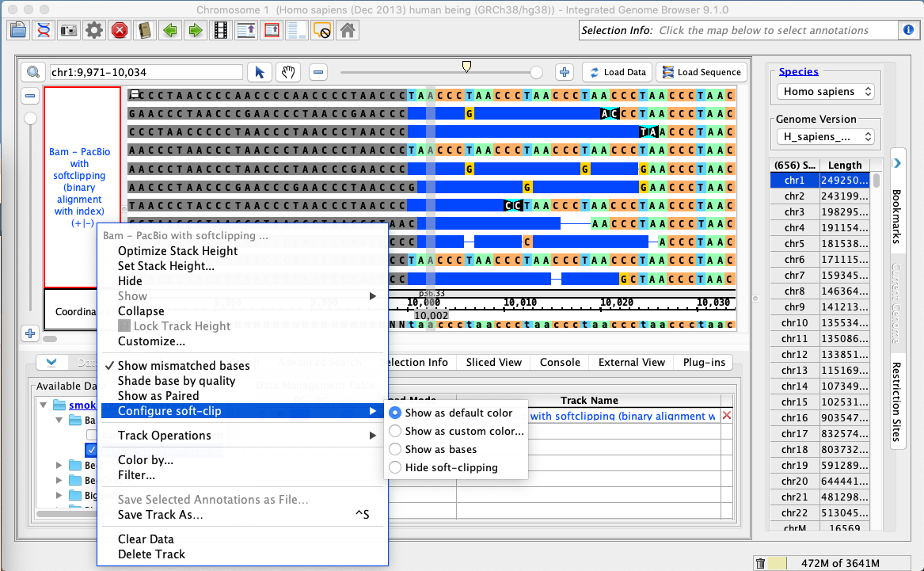Image resolution: width=924 pixels, height=571 pixels.
Task: Switch to the 'Console' tab
Action: click(x=560, y=363)
